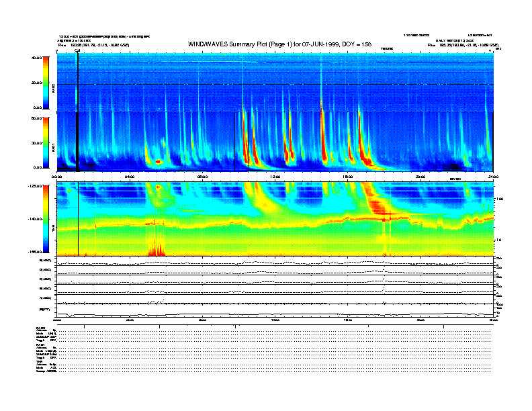The height and width of the screenshot is (411, 532).
Task: Click the 16:00 label under RAD1 spectrogram
Action: (348, 177)
